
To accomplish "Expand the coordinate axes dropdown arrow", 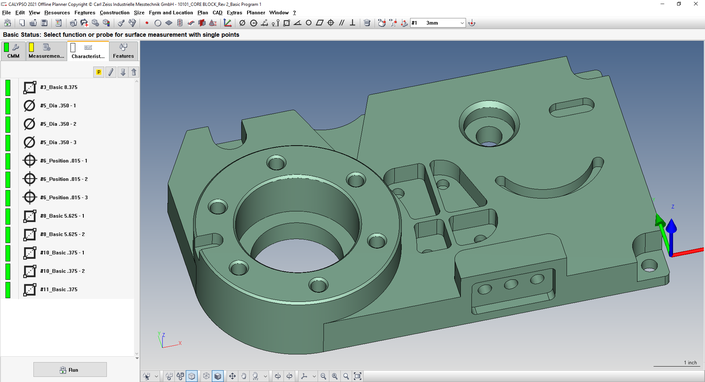I will 314,376.
